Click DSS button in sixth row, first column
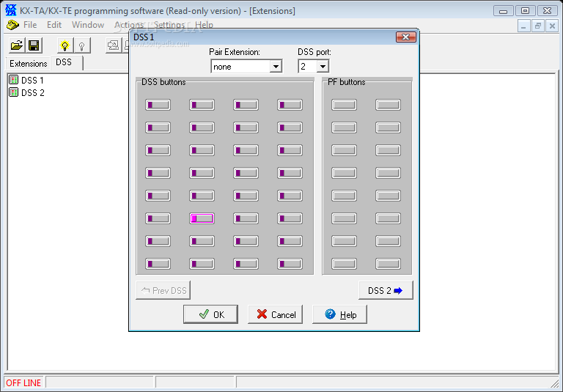 pyautogui.click(x=158, y=218)
